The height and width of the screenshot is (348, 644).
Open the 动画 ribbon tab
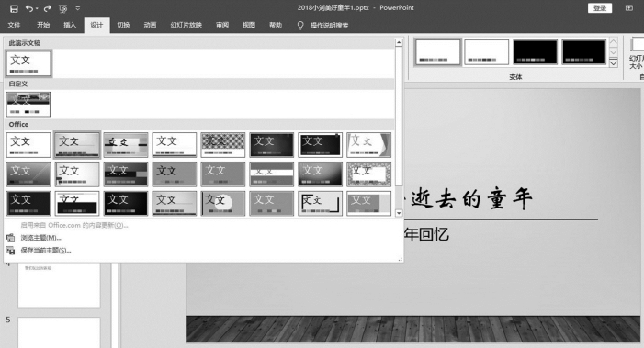(150, 25)
